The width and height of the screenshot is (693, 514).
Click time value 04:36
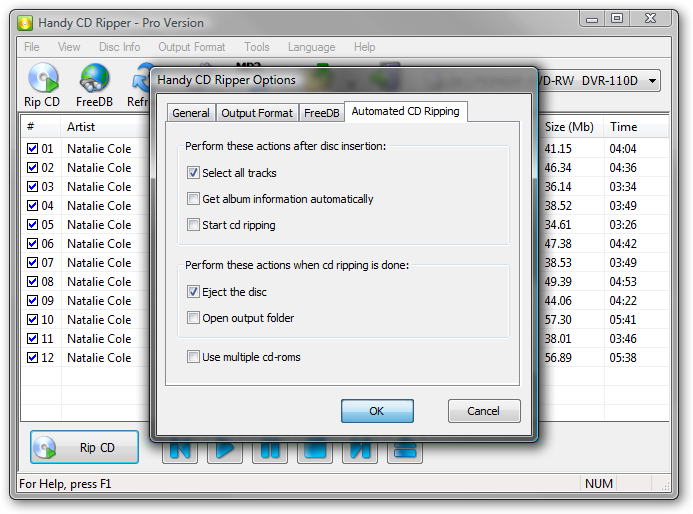pos(623,168)
